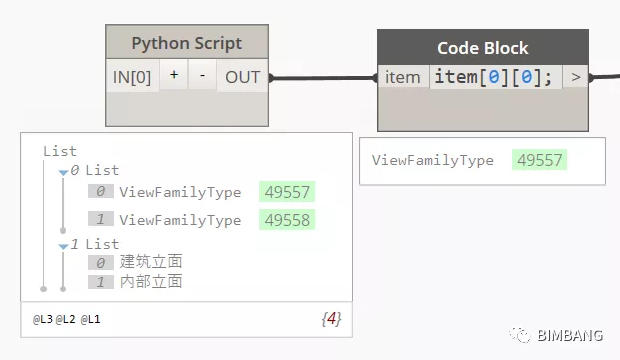The width and height of the screenshot is (620, 360).
Task: Click the Python Script OUT port
Action: click(x=242, y=76)
